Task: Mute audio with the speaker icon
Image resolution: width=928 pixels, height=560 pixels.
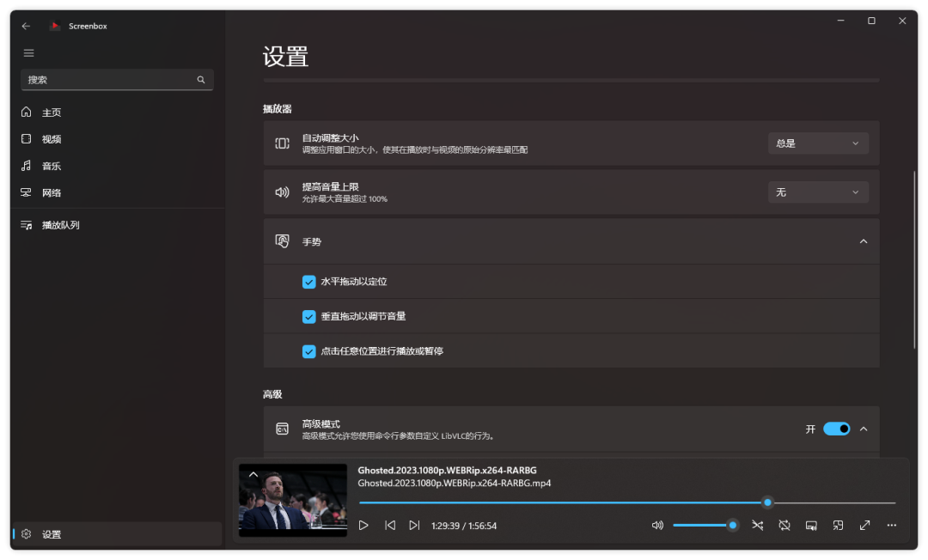Action: tap(657, 525)
